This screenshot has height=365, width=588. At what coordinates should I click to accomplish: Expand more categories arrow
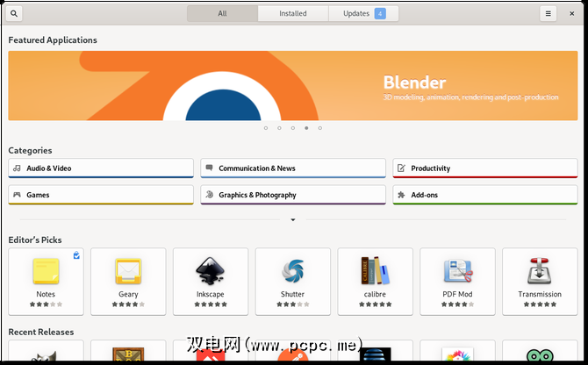tap(293, 220)
